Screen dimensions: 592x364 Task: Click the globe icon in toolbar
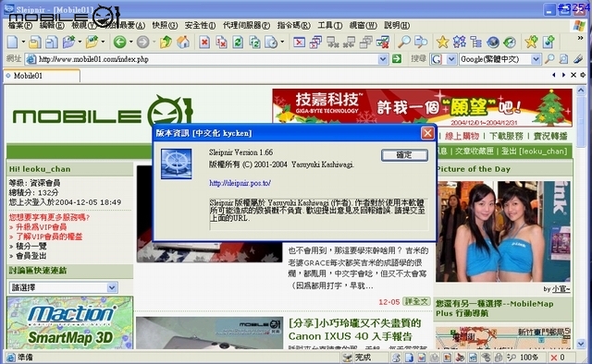point(493,42)
